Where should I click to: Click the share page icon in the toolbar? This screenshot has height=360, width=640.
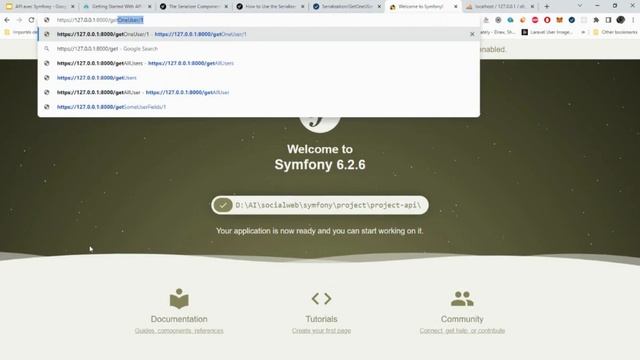(x=486, y=20)
